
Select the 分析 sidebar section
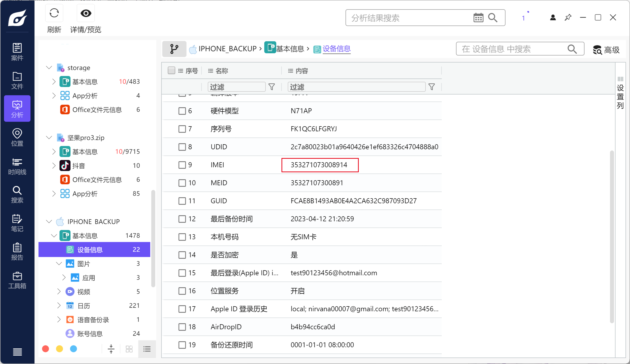(x=17, y=108)
